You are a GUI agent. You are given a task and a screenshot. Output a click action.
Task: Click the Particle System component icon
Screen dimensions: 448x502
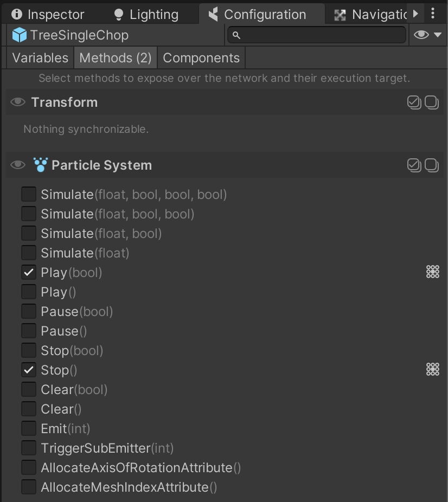[x=40, y=165]
